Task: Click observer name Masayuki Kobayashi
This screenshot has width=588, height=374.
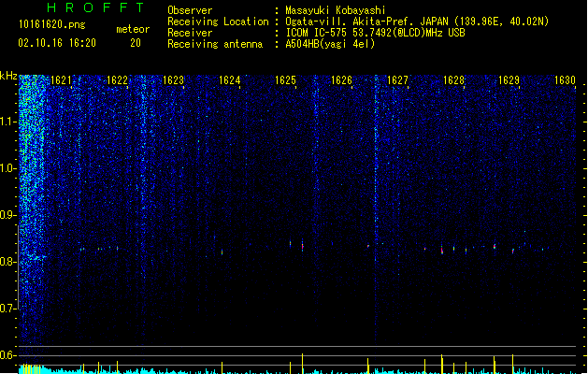Action: click(x=336, y=10)
